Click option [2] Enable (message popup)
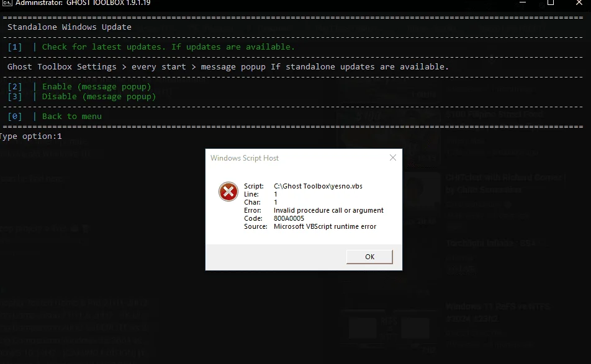 pos(79,87)
